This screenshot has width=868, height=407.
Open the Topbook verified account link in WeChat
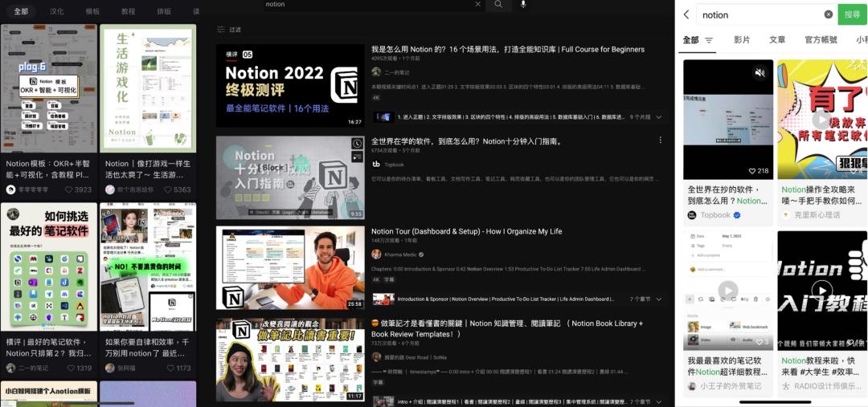pos(714,215)
